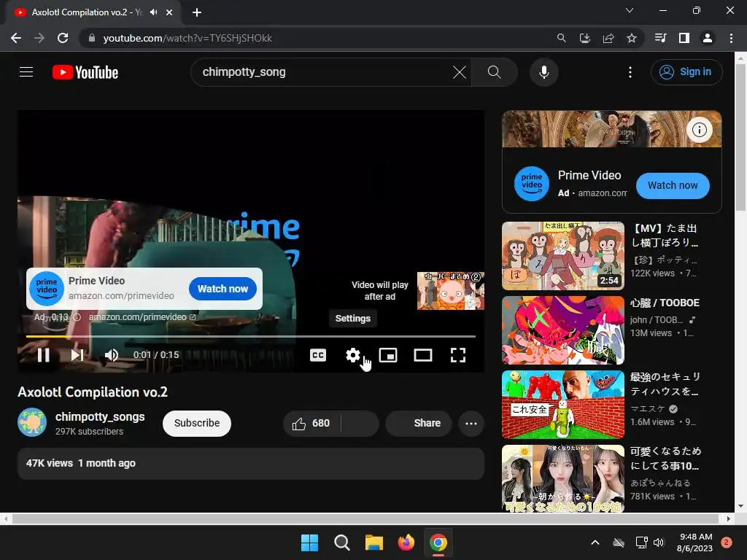Mute tab audio icon on tab
Image resolution: width=747 pixels, height=560 pixels.
pyautogui.click(x=153, y=12)
